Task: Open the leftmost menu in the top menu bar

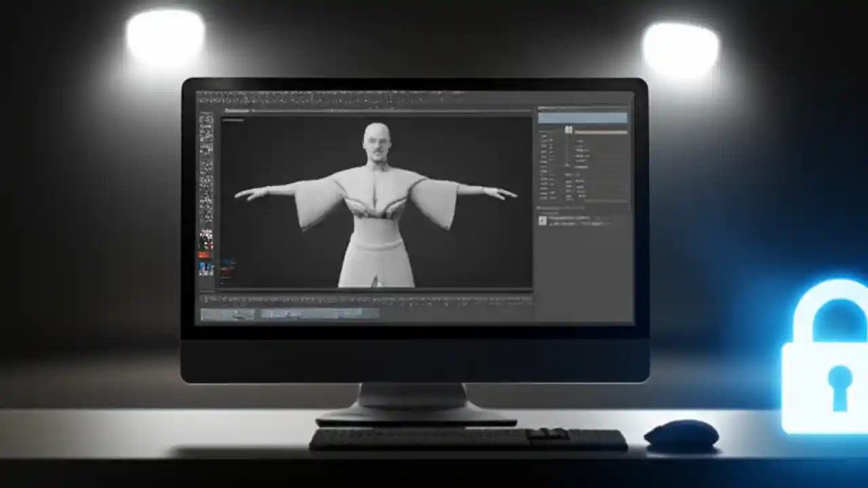Action: tap(203, 93)
